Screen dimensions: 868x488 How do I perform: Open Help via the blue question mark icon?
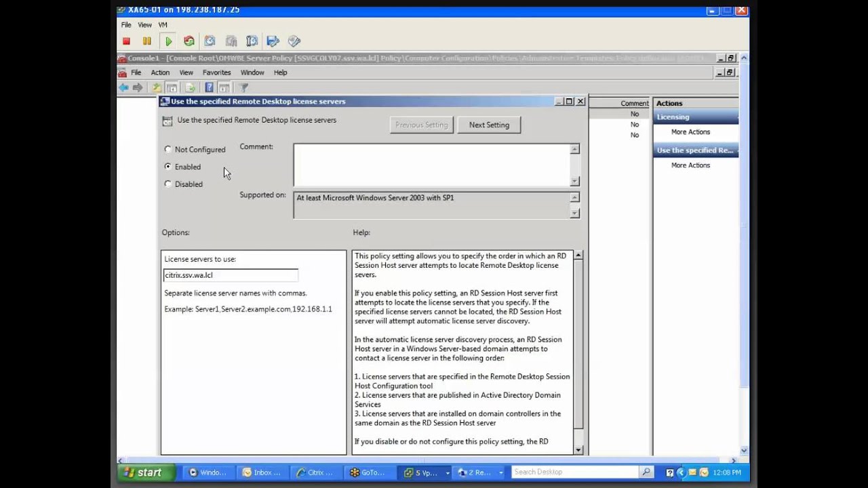209,87
